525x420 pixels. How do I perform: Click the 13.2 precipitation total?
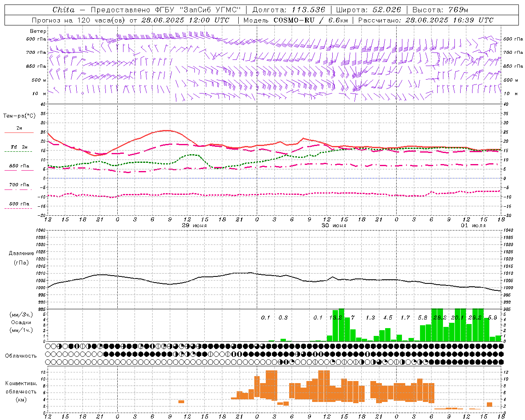(336, 318)
